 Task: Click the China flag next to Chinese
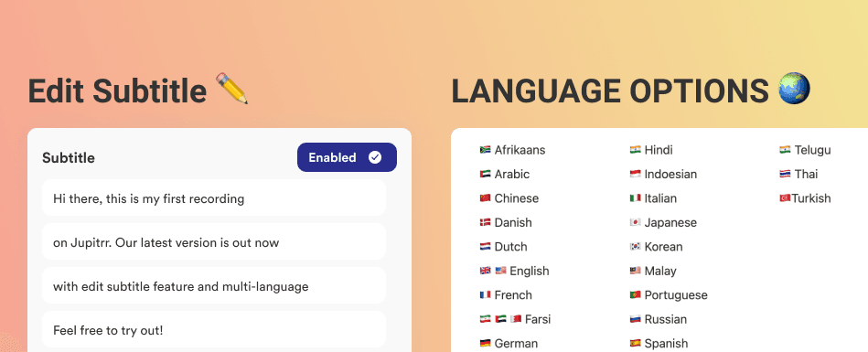(x=485, y=198)
